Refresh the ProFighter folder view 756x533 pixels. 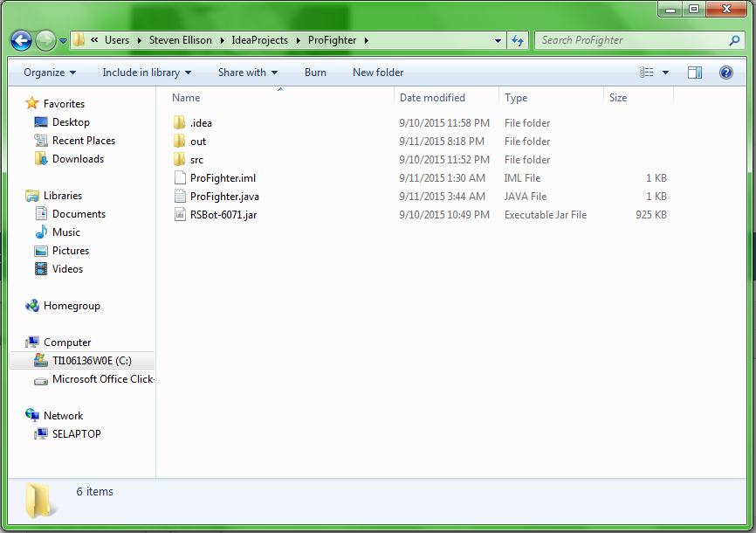point(518,40)
